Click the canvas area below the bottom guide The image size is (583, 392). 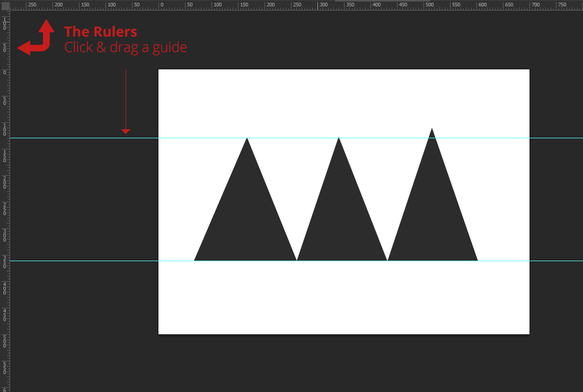coord(344,302)
